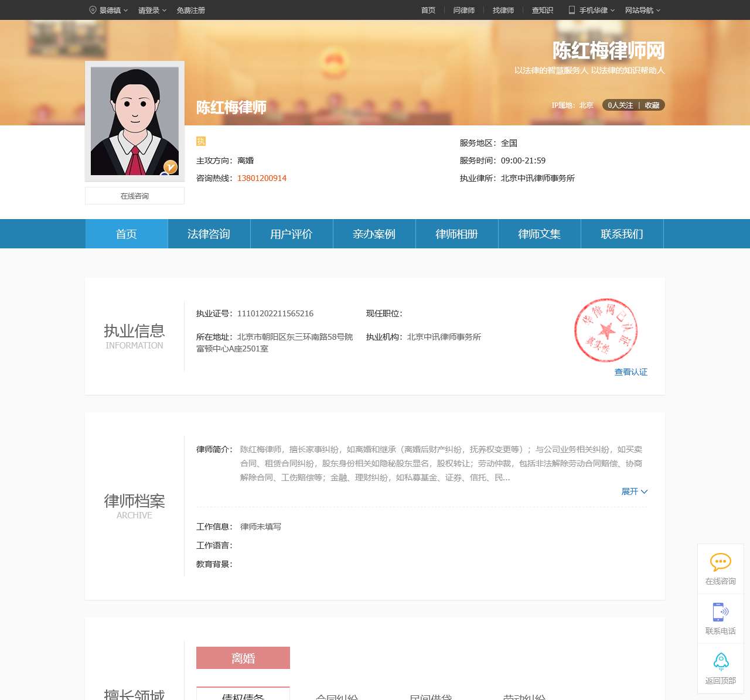750x700 pixels.
Task: Click the rocket return-to-top icon
Action: click(x=720, y=661)
